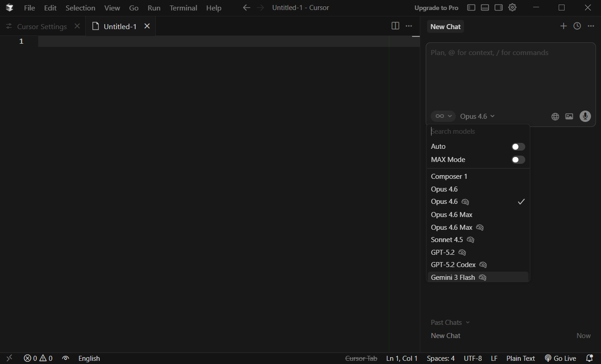This screenshot has height=364, width=601.
Task: Open the File menu
Action: (29, 8)
